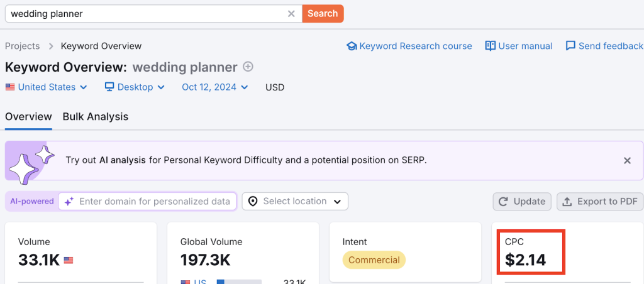The height and width of the screenshot is (284, 644).
Task: Click the Global Volume card label
Action: point(211,242)
